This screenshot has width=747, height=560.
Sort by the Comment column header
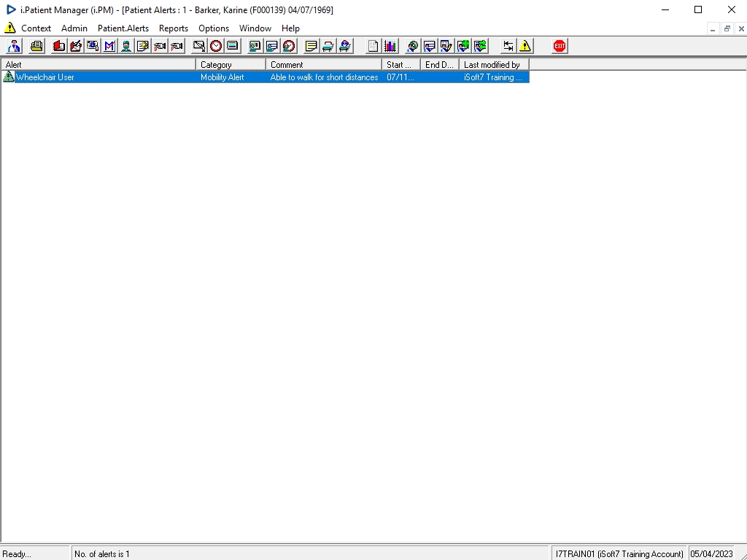click(323, 65)
